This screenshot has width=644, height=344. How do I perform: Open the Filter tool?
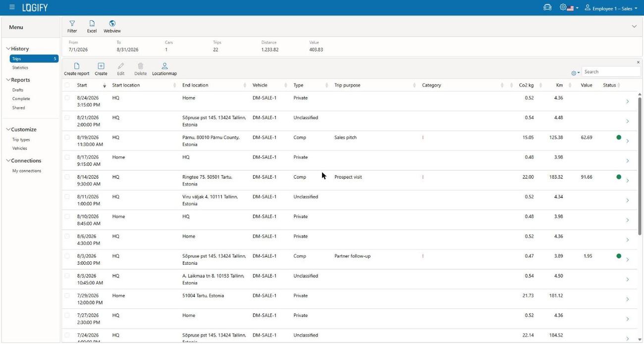click(x=72, y=27)
